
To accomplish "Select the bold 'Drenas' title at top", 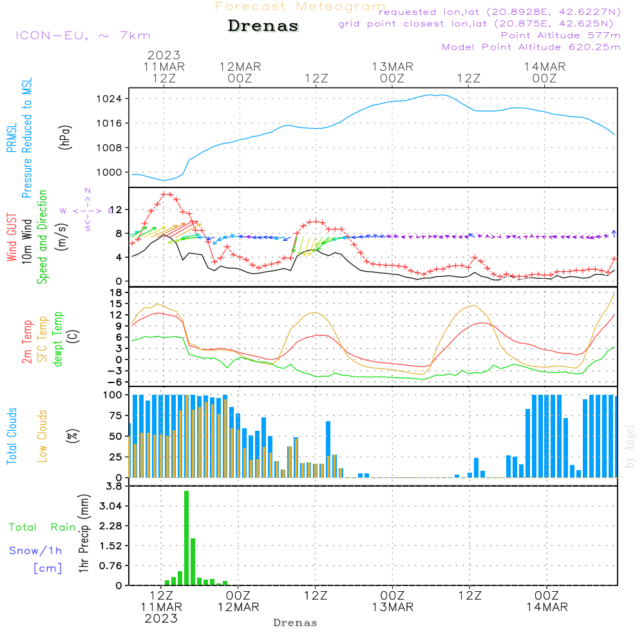I will click(263, 26).
